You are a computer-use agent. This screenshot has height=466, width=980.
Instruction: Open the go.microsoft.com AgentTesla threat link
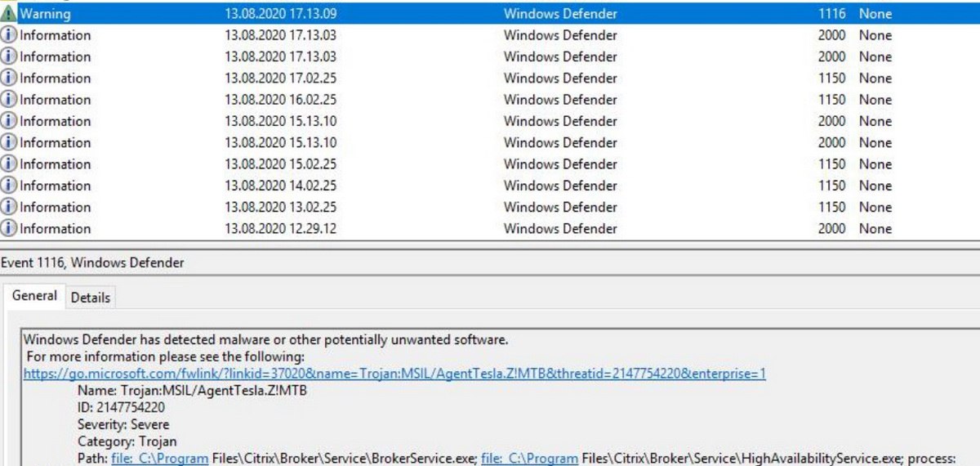394,374
